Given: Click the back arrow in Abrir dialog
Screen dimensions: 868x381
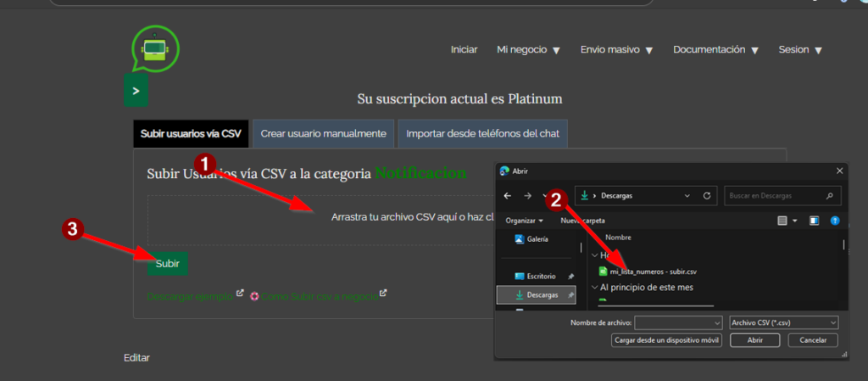Looking at the screenshot, I should tap(508, 195).
